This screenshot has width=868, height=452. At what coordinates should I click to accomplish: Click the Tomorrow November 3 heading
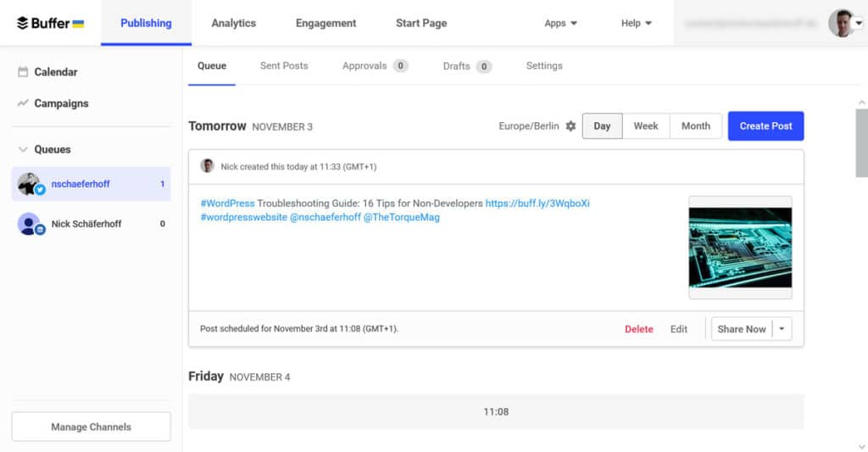click(251, 126)
